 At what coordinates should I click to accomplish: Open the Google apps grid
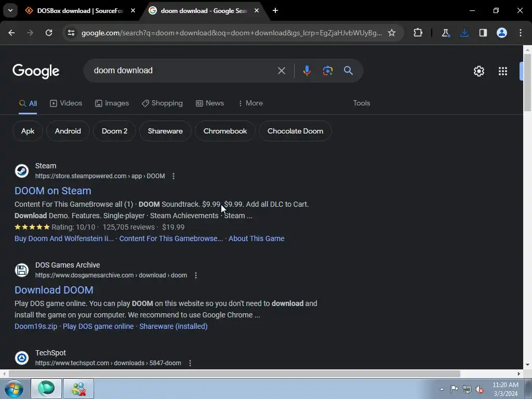click(503, 71)
